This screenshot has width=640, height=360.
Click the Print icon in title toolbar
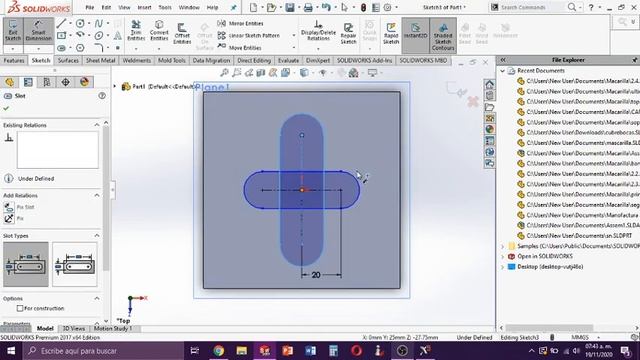pyautogui.click(x=308, y=7)
